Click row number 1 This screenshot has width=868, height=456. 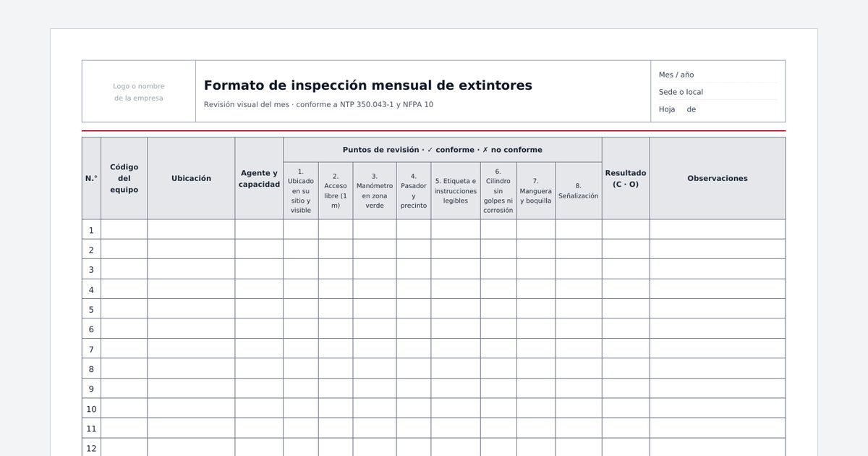(91, 230)
